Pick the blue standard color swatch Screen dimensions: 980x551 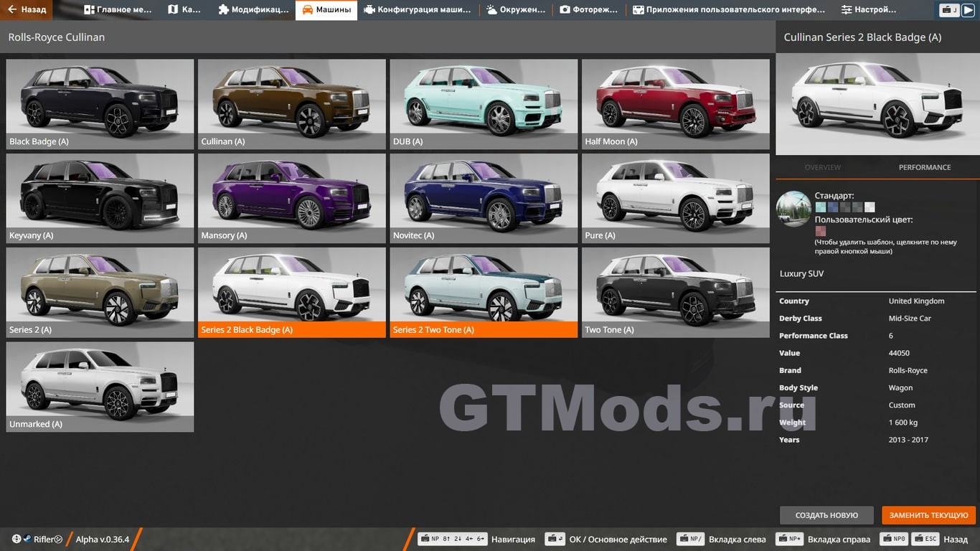coord(833,207)
